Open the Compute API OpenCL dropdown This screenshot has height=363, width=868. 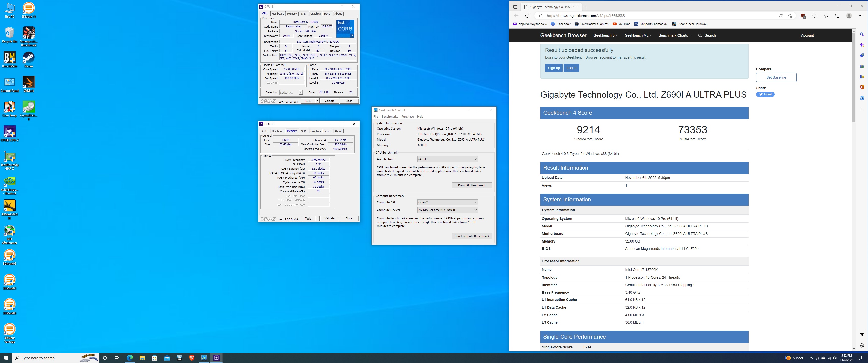447,202
